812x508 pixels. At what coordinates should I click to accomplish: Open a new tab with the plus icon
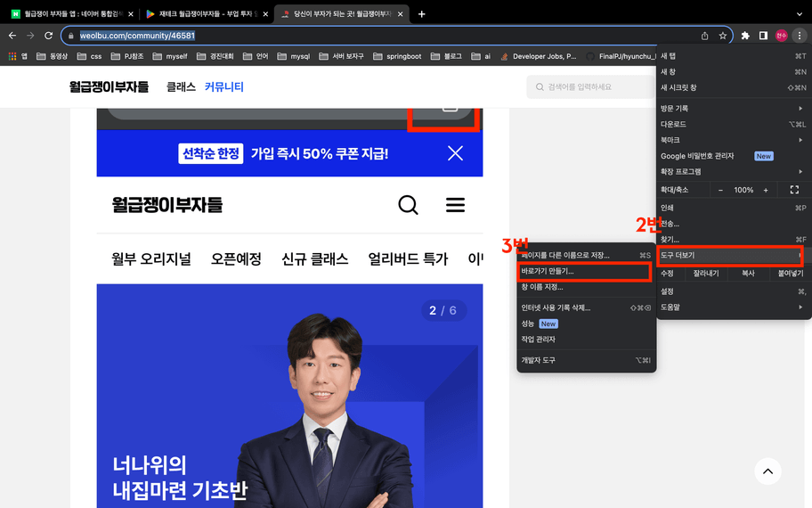[421, 14]
